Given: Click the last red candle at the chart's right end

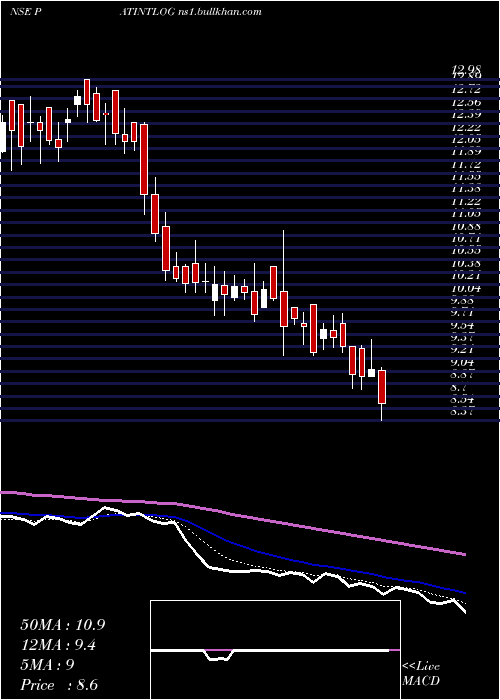Looking at the screenshot, I should coord(382,387).
